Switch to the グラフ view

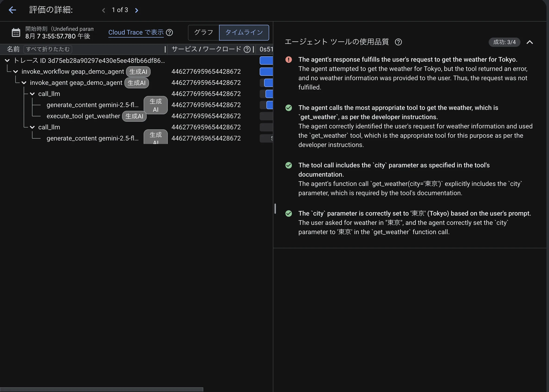click(x=203, y=32)
